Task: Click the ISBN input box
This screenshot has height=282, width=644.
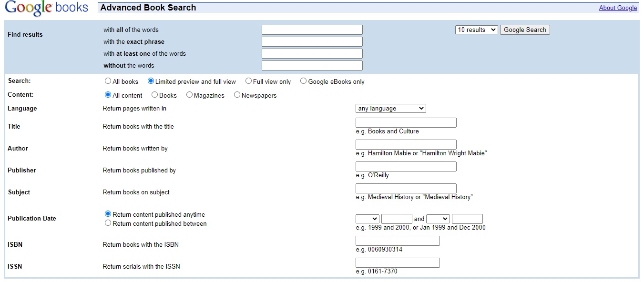Action: [398, 241]
